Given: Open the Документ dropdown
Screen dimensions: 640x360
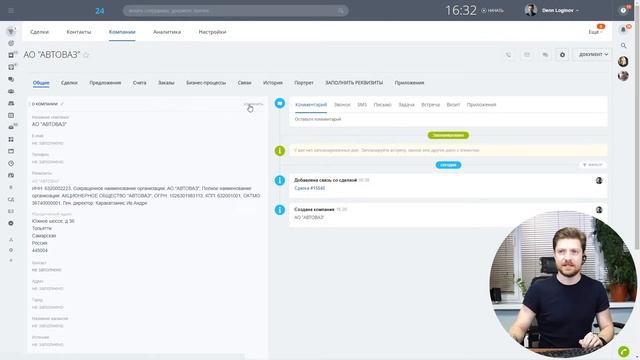Looking at the screenshot, I should pyautogui.click(x=593, y=54).
